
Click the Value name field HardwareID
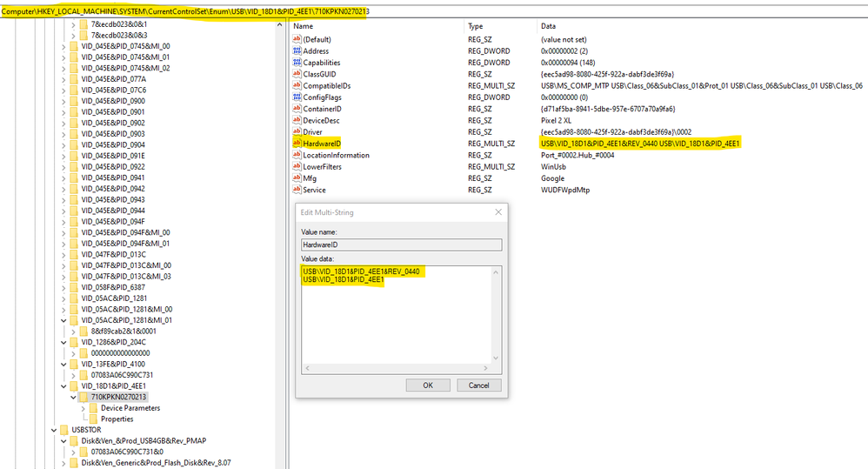pyautogui.click(x=401, y=245)
